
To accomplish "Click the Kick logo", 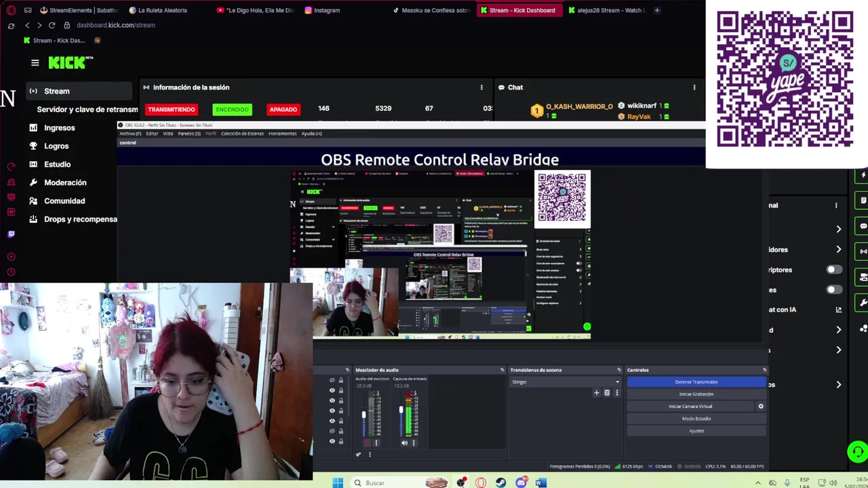I will click(x=70, y=62).
